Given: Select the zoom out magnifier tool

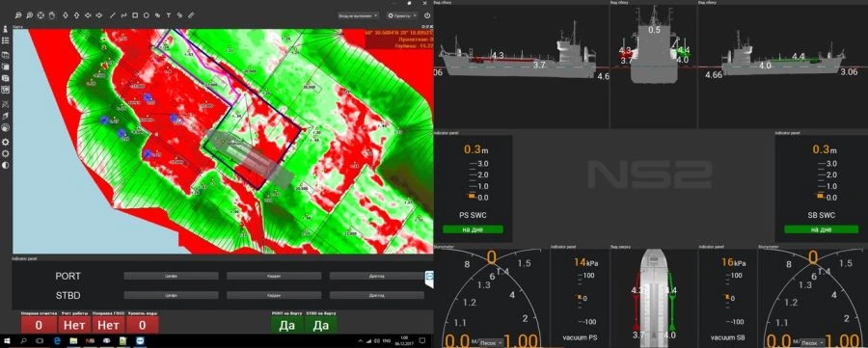Looking at the screenshot, I should [18, 14].
